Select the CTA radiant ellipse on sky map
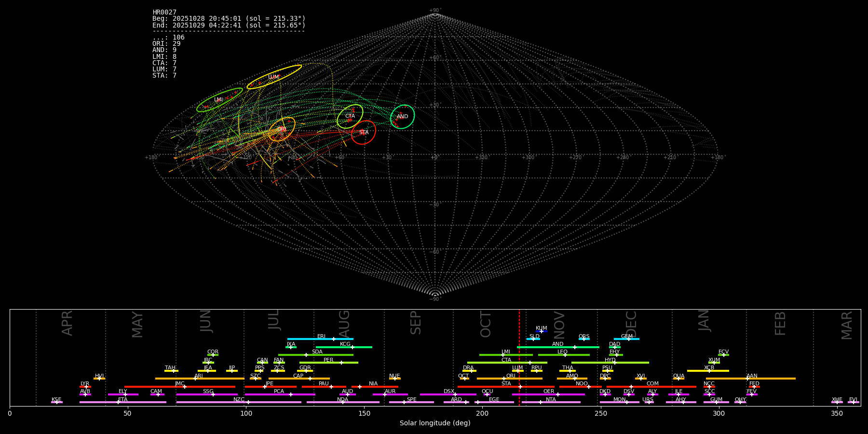This screenshot has width=868, height=434. 350,116
